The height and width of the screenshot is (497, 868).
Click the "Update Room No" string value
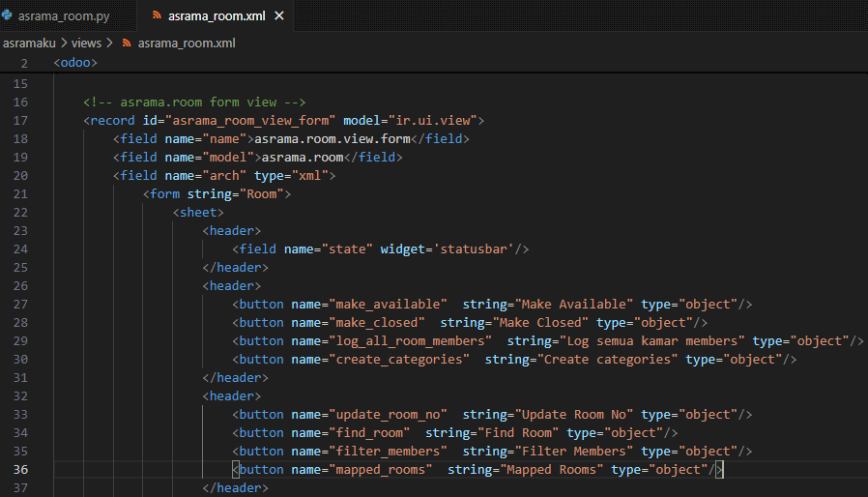(x=574, y=415)
